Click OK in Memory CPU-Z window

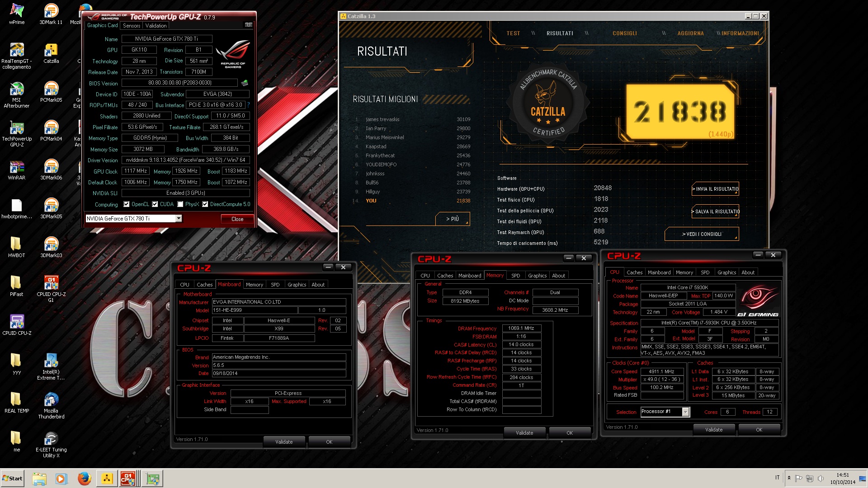[x=570, y=433]
